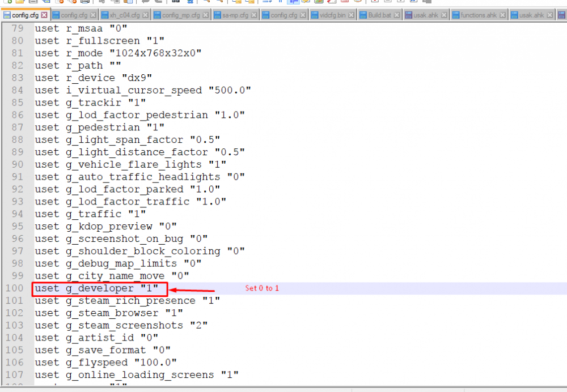The height and width of the screenshot is (392, 567).
Task: Click the disk icon on config_mp.cfg tab
Action: pos(157,15)
